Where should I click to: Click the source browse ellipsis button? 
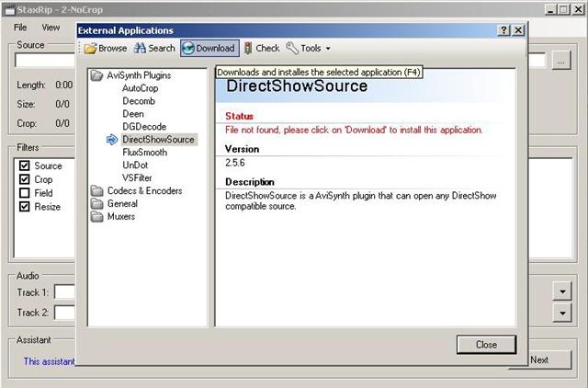pyautogui.click(x=561, y=61)
